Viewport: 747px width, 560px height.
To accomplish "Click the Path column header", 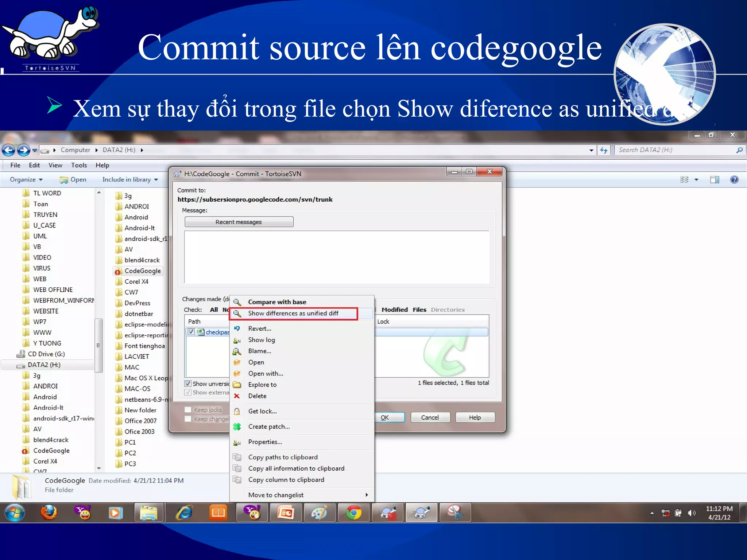I will click(194, 321).
